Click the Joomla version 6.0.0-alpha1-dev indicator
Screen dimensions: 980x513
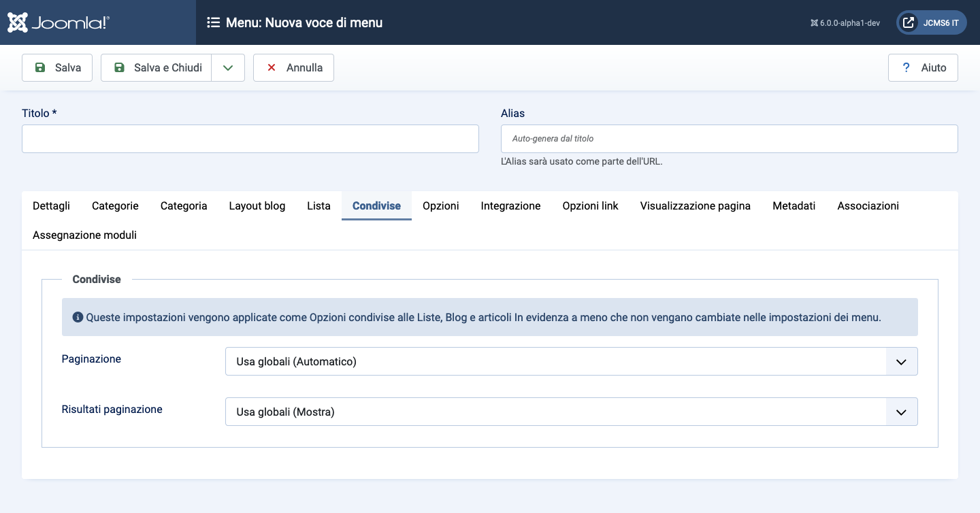(845, 22)
